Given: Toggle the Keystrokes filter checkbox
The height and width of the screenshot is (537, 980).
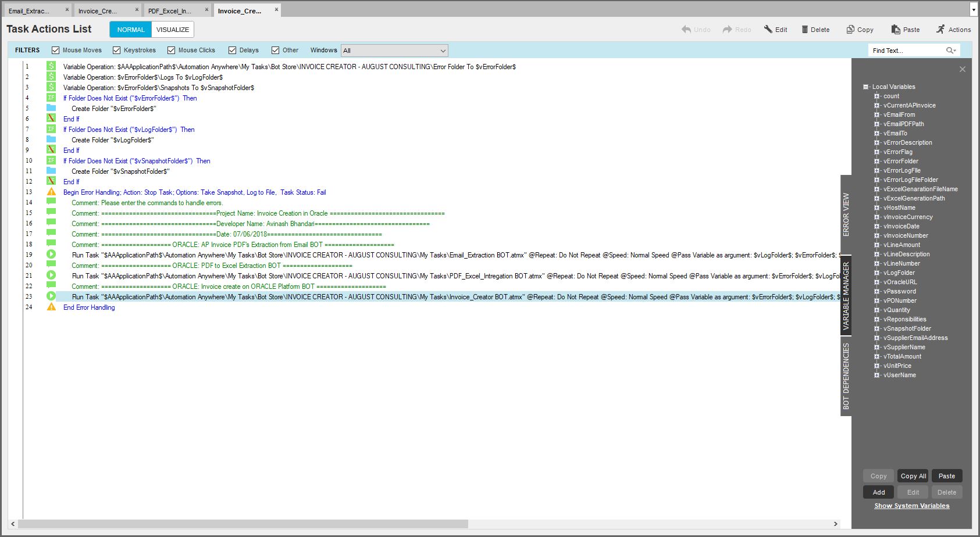Looking at the screenshot, I should (x=117, y=51).
